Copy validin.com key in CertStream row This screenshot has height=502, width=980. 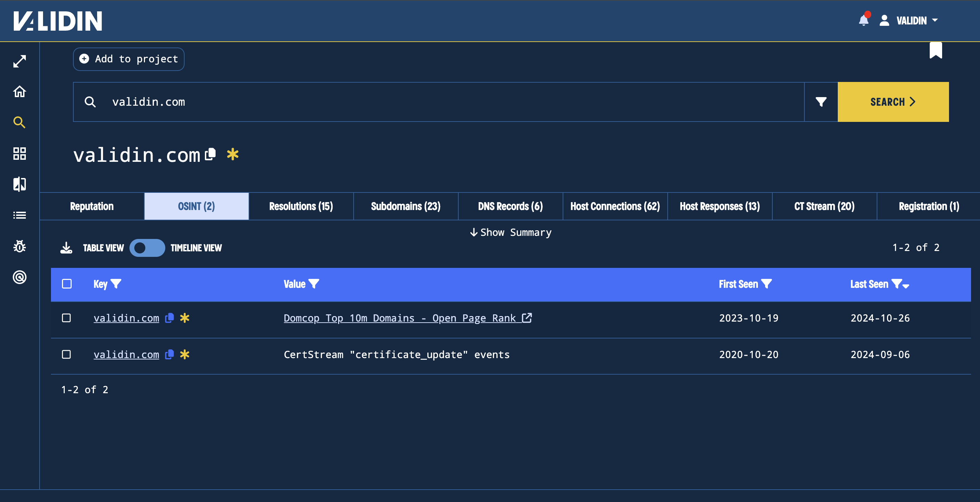point(169,354)
